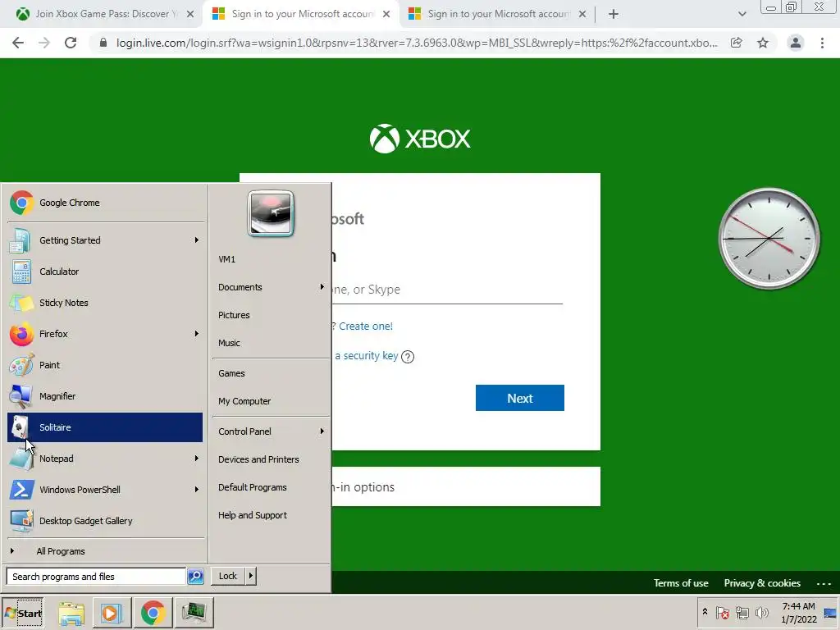Expand Notepad recent files arrow
840x630 pixels.
click(197, 459)
